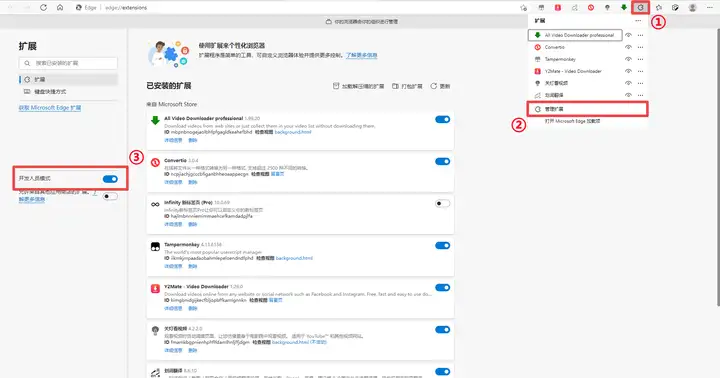Toggle toolbar visibility eye for Tampermonkey in flyout
720x378 pixels.
628,59
